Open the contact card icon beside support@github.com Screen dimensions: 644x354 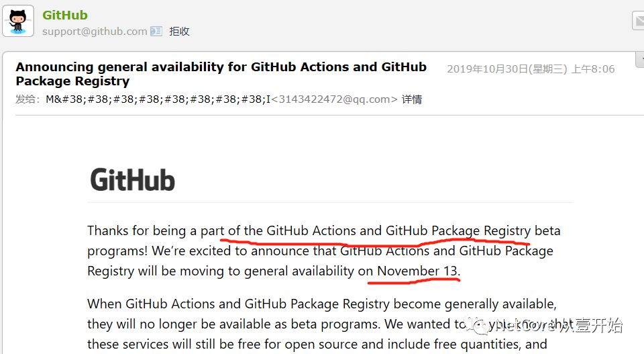pos(156,31)
